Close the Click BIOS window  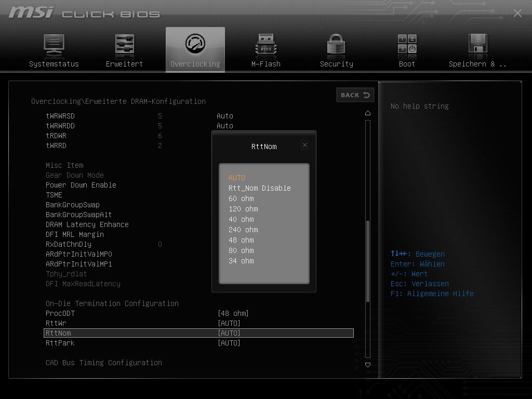click(x=517, y=13)
